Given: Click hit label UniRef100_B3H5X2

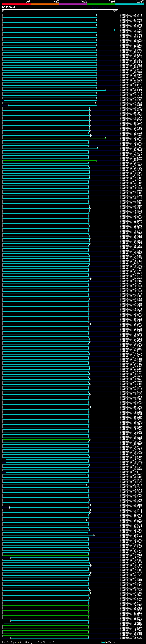Looking at the screenshot, I should pos(131,100).
